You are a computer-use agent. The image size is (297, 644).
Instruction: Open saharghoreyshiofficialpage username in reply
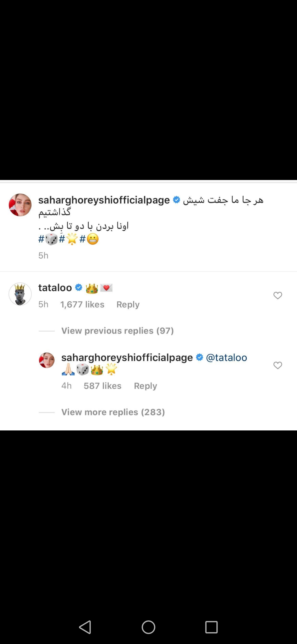pyautogui.click(x=127, y=358)
